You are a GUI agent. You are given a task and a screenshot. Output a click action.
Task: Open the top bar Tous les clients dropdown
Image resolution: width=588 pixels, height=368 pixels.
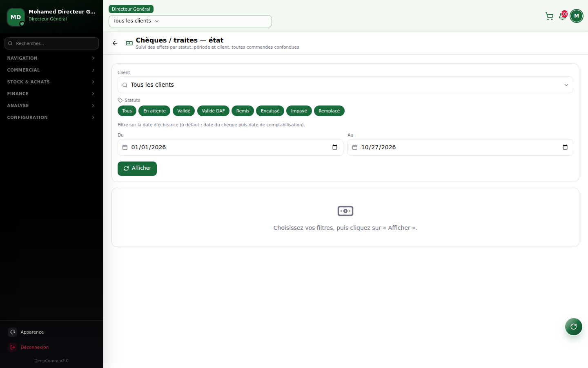pos(190,21)
